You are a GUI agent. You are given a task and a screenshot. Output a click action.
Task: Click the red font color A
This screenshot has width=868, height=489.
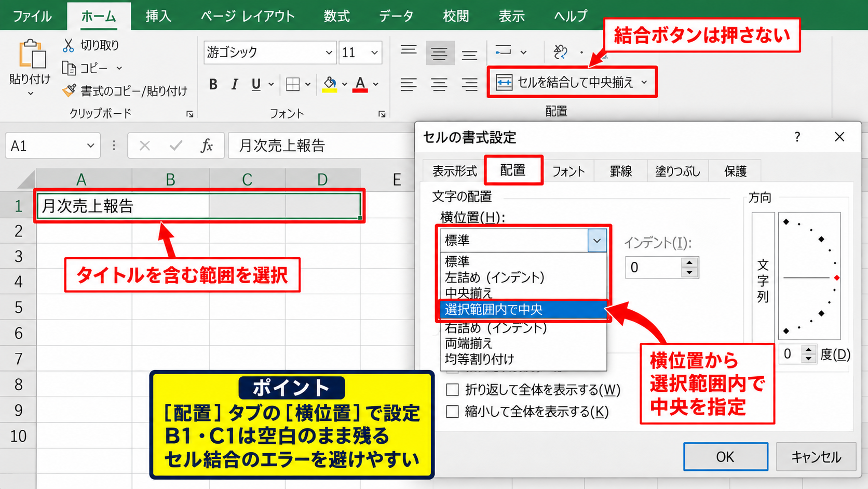coord(360,84)
